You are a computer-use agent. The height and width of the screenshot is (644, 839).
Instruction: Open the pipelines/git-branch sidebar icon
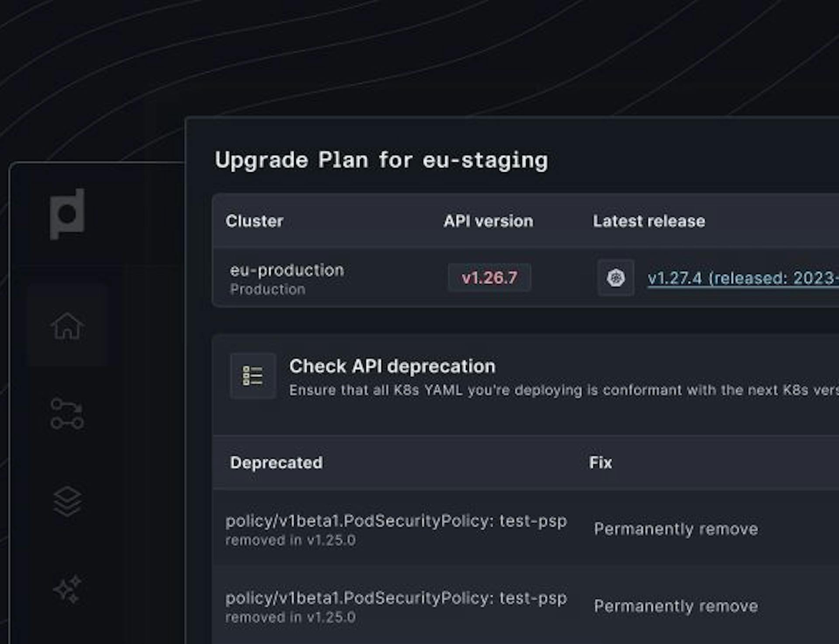click(x=67, y=413)
